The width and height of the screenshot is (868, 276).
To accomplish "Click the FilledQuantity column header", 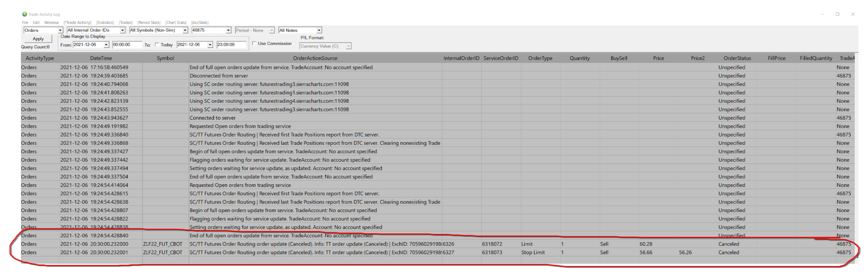I will pyautogui.click(x=816, y=58).
